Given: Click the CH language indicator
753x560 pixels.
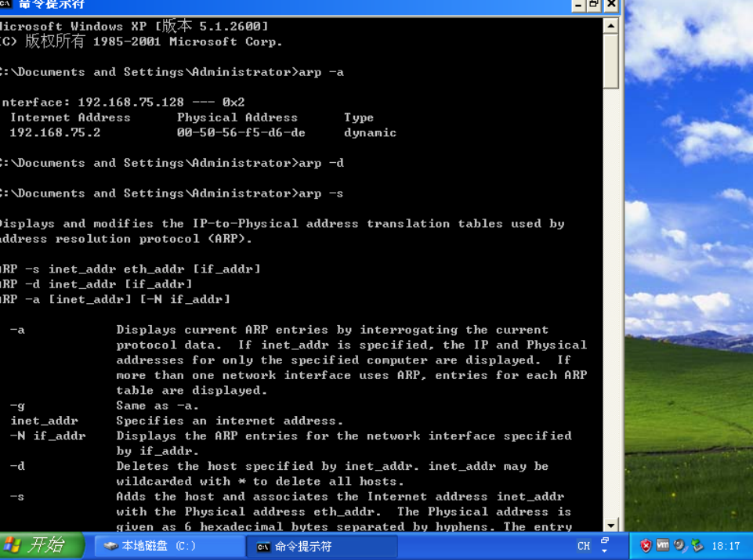Looking at the screenshot, I should [584, 546].
